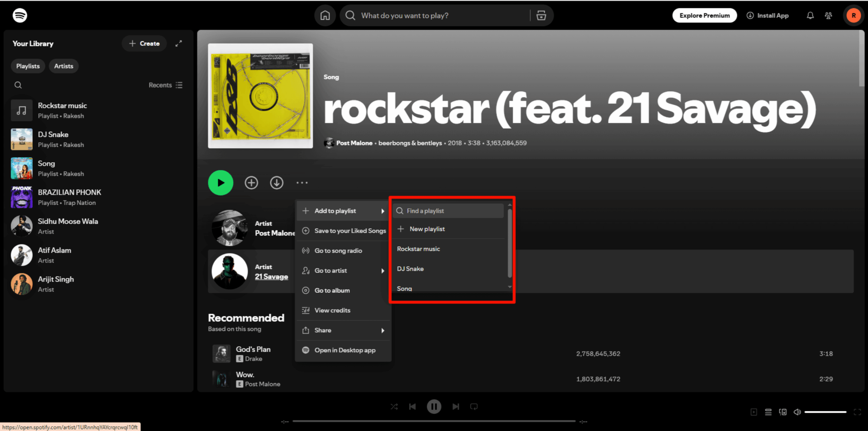868x431 pixels.
Task: Click the playback progress bar
Action: tap(434, 421)
